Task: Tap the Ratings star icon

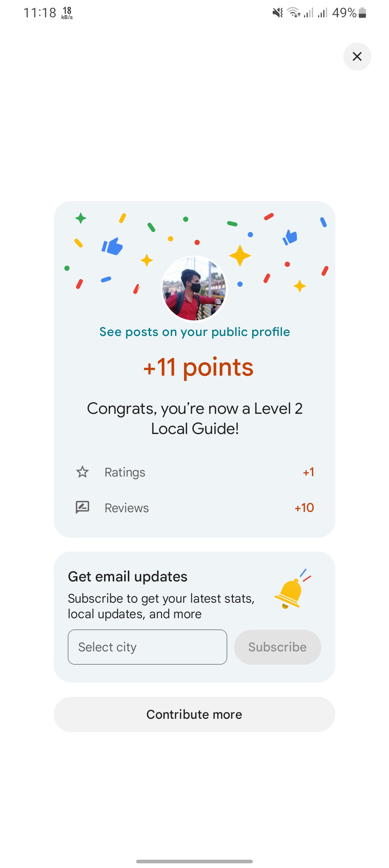Action: pyautogui.click(x=82, y=472)
